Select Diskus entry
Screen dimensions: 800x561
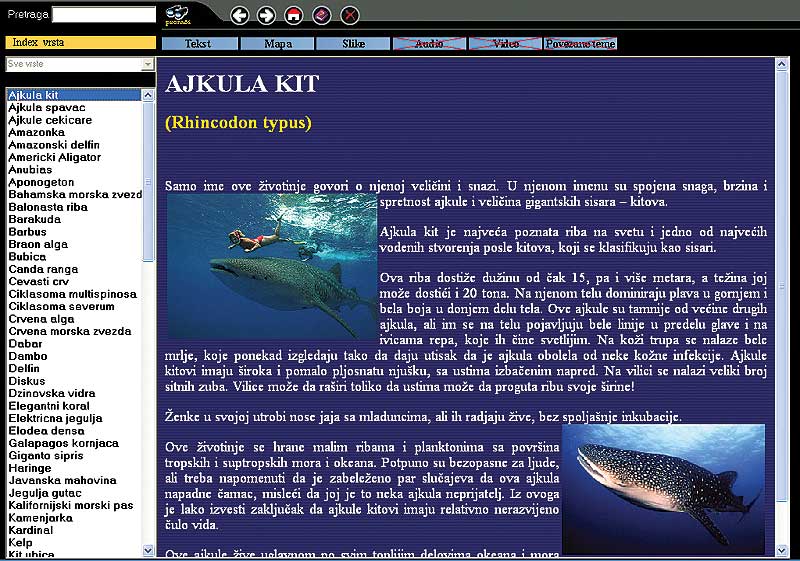(74, 381)
